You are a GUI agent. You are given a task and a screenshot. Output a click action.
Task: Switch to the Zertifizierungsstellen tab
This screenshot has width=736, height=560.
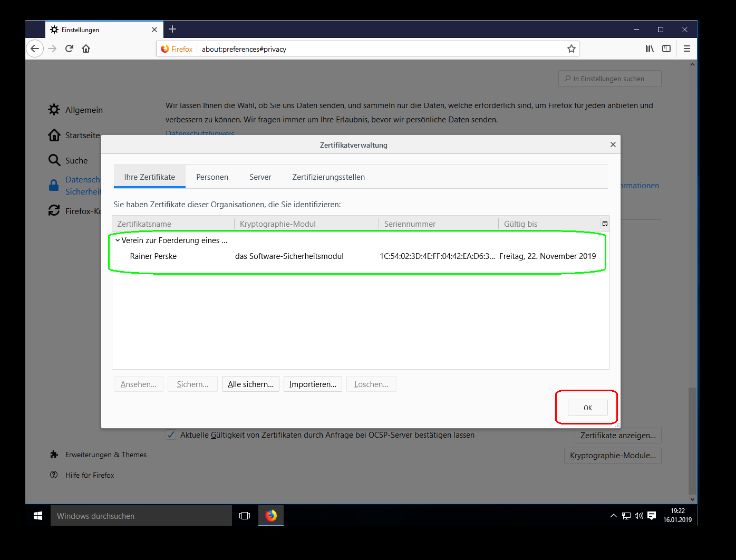click(328, 177)
